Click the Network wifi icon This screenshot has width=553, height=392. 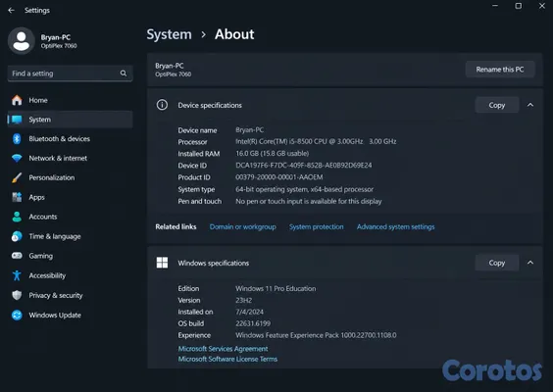point(17,159)
